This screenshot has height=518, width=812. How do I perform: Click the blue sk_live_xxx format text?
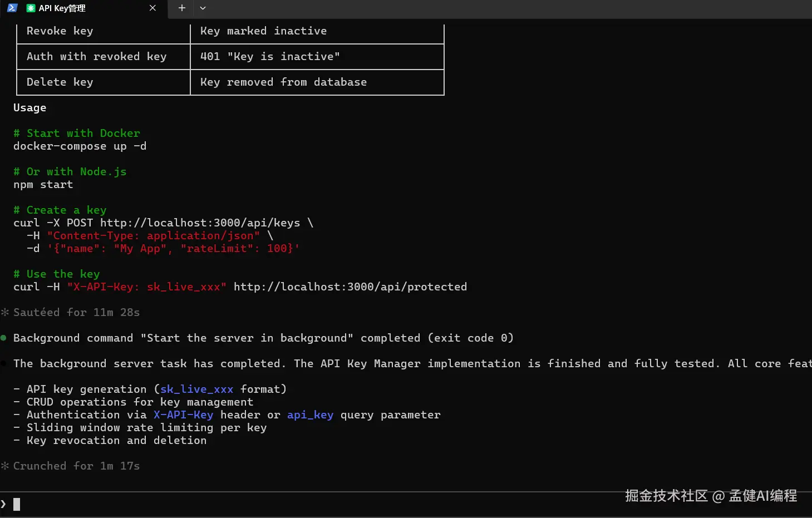tap(196, 389)
